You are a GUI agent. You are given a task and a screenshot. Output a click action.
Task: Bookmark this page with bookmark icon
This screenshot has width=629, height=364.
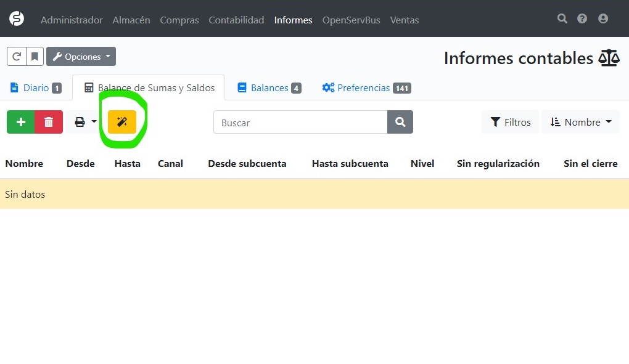point(35,57)
